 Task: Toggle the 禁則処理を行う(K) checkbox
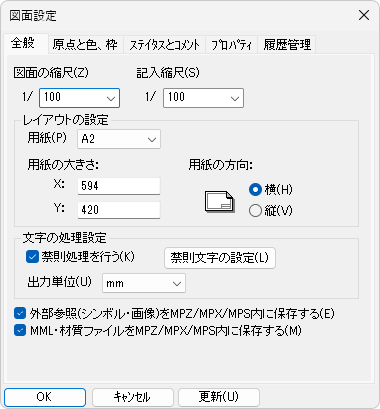[x=32, y=257]
